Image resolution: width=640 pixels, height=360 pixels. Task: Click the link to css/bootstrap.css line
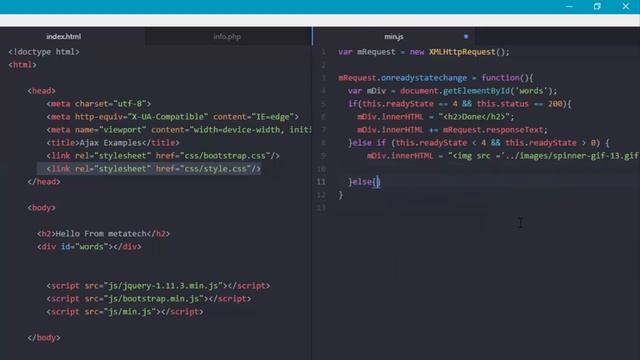(163, 156)
